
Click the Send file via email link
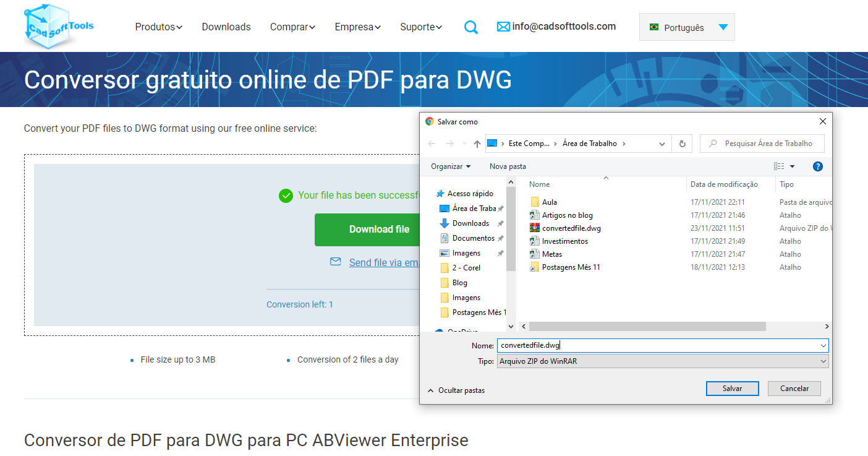pos(384,262)
